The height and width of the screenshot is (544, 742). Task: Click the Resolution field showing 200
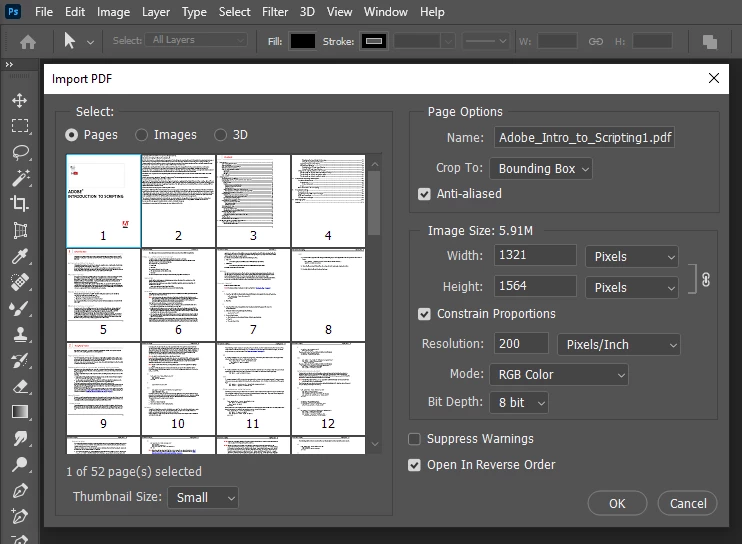point(521,344)
